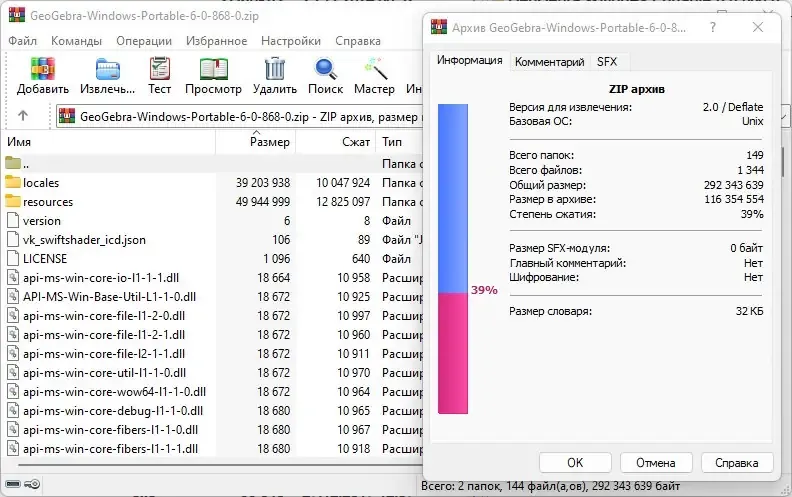The width and height of the screenshot is (792, 497).
Task: Sort the list by the Тип column header
Action: point(400,142)
